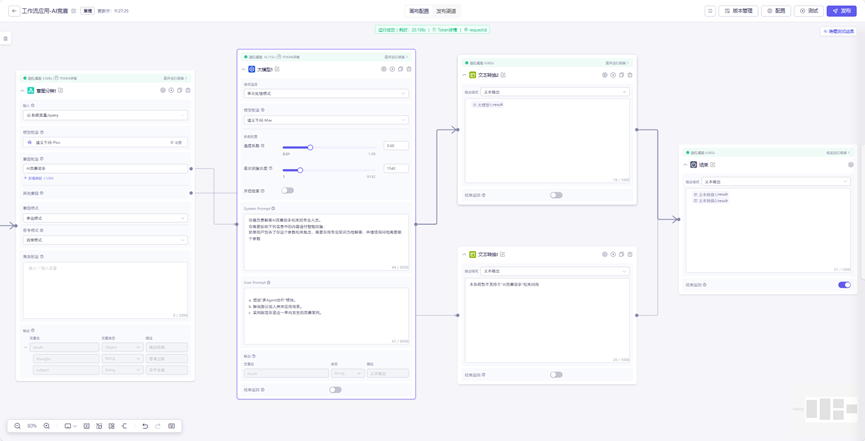This screenshot has height=441, width=865.
Task: Click the 最长回复长度 slider handle
Action: pos(300,170)
